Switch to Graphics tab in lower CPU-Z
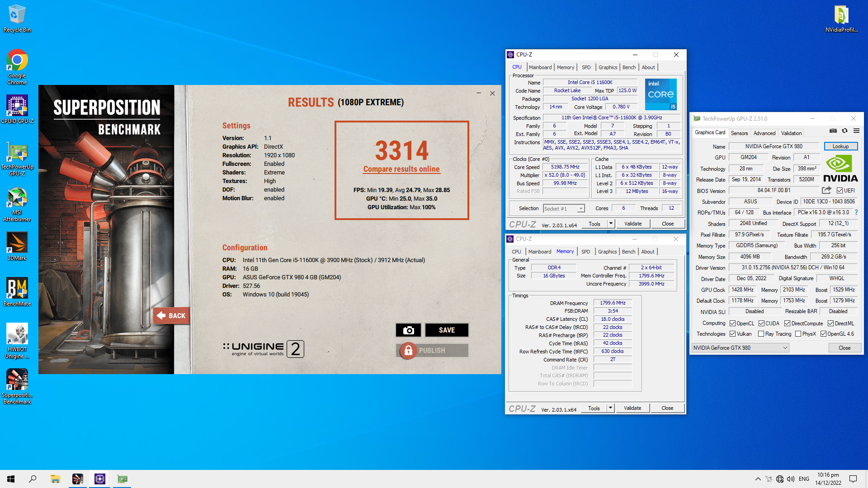868x488 pixels. coord(607,252)
